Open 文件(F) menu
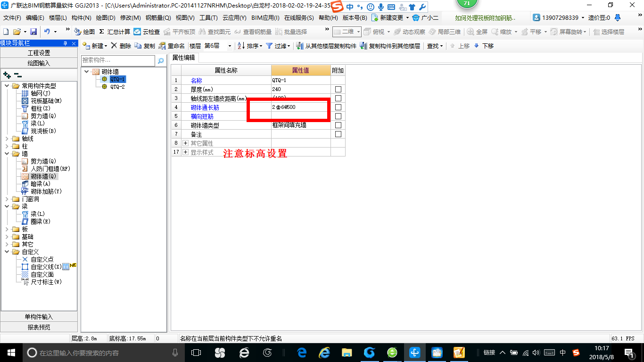The height and width of the screenshot is (362, 644). coord(12,18)
